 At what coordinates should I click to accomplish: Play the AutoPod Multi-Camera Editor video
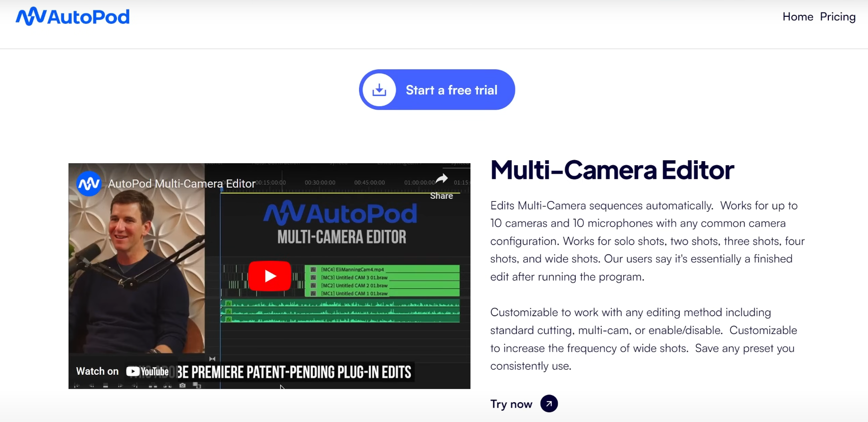[x=270, y=276]
